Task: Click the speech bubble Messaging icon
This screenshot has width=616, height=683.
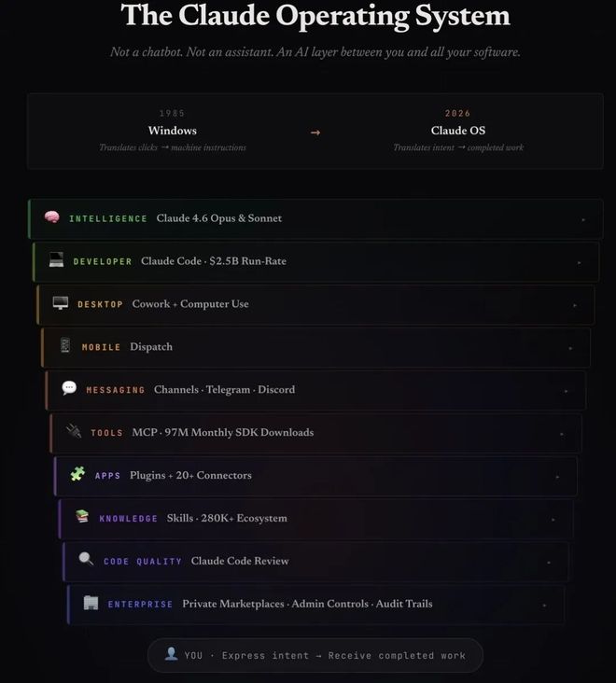Action: coord(69,388)
